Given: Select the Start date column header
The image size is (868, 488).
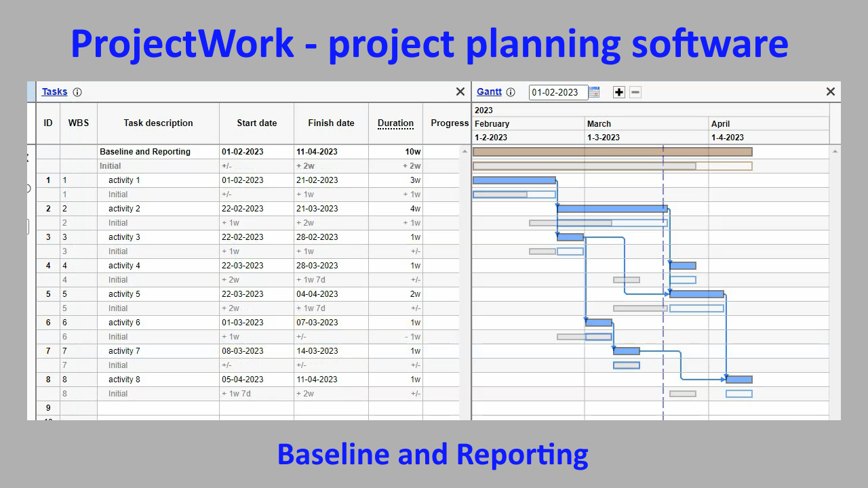Looking at the screenshot, I should click(257, 123).
